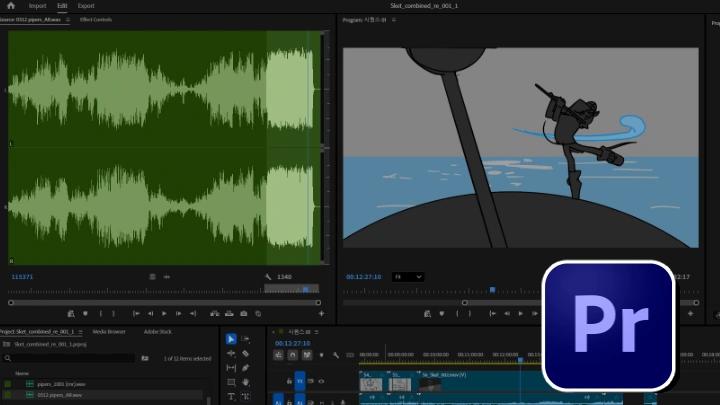Click the Import workspace button
The height and width of the screenshot is (405, 720).
click(x=37, y=6)
